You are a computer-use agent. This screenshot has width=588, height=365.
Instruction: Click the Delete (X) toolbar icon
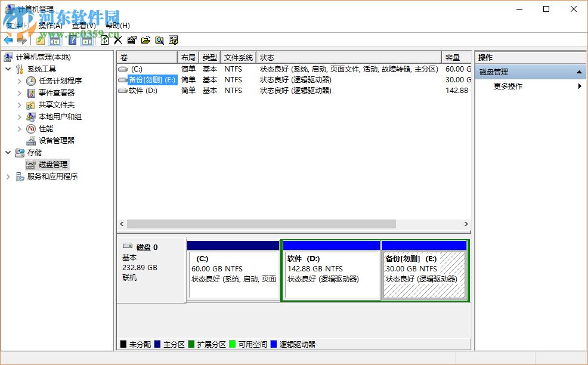(117, 40)
